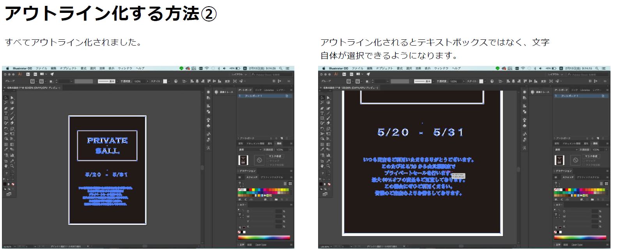
Task: Select the Eyedropper tool in right screenshot
Action: 322,149
